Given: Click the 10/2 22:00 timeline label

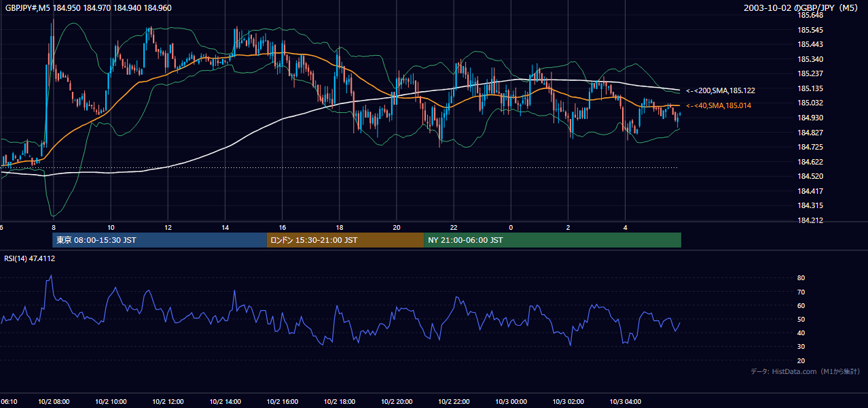Looking at the screenshot, I should (453, 402).
